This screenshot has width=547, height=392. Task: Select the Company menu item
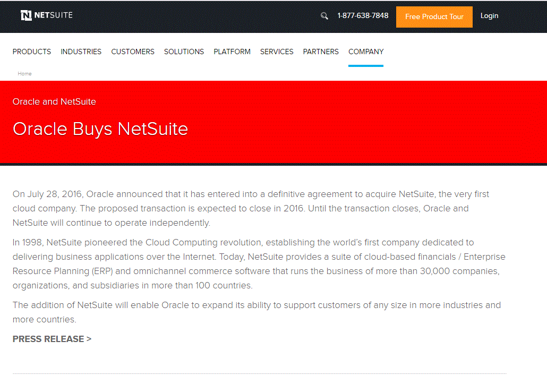(366, 52)
